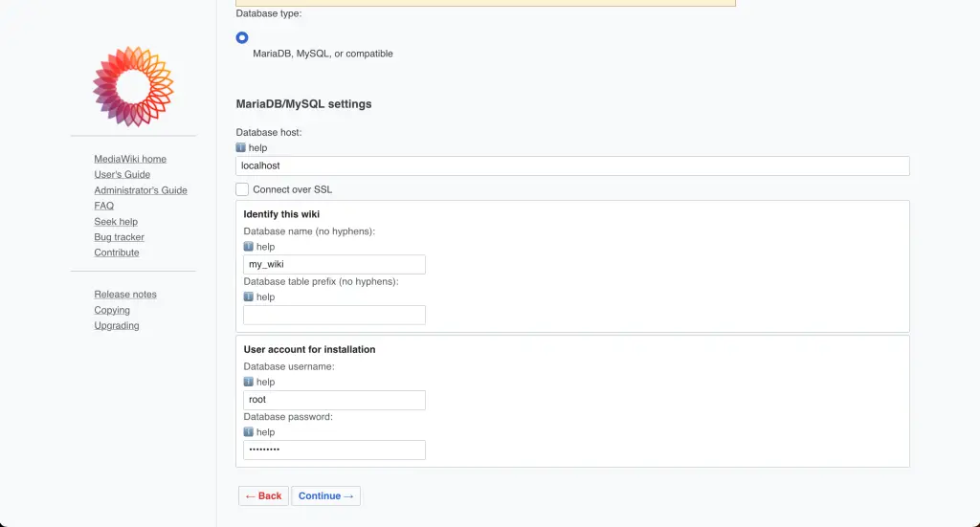Click the Database host input field
This screenshot has width=980, height=527.
coord(572,166)
